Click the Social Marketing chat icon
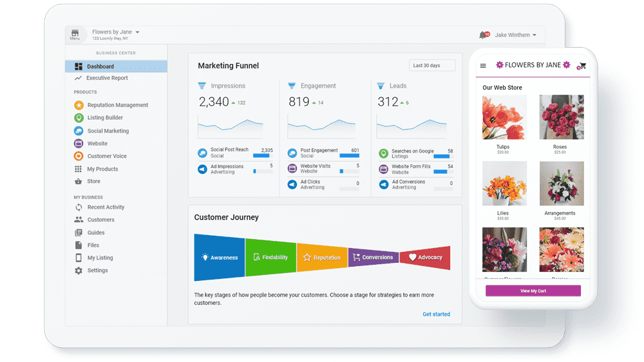Viewport: 644px width, 362px height. (x=79, y=131)
